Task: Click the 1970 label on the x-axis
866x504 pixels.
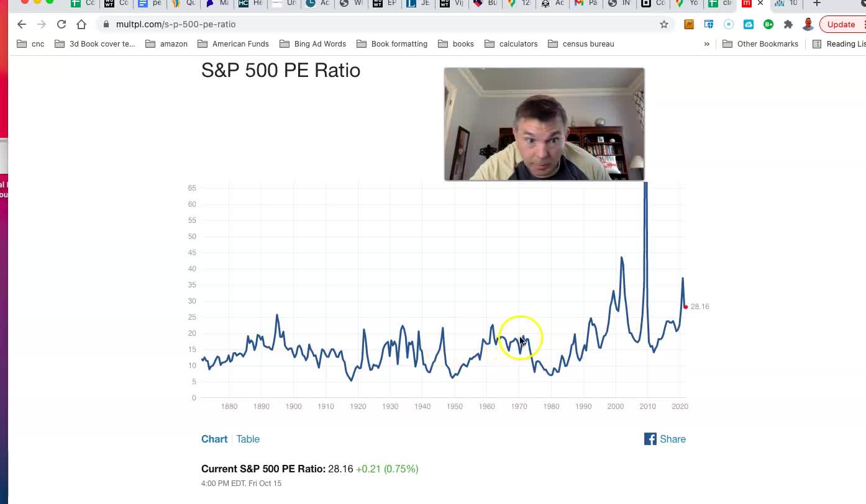Action: pos(519,407)
